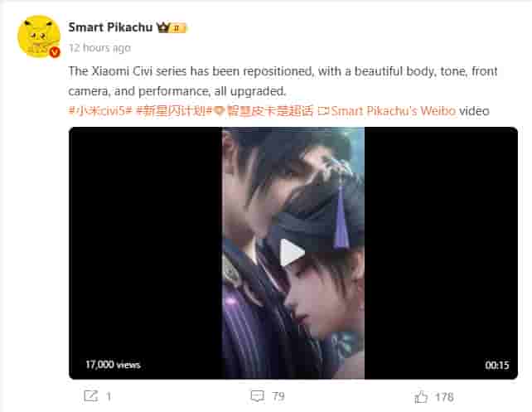Click the orange verified badge on avatar
The height and width of the screenshot is (412, 532).
pyautogui.click(x=55, y=52)
